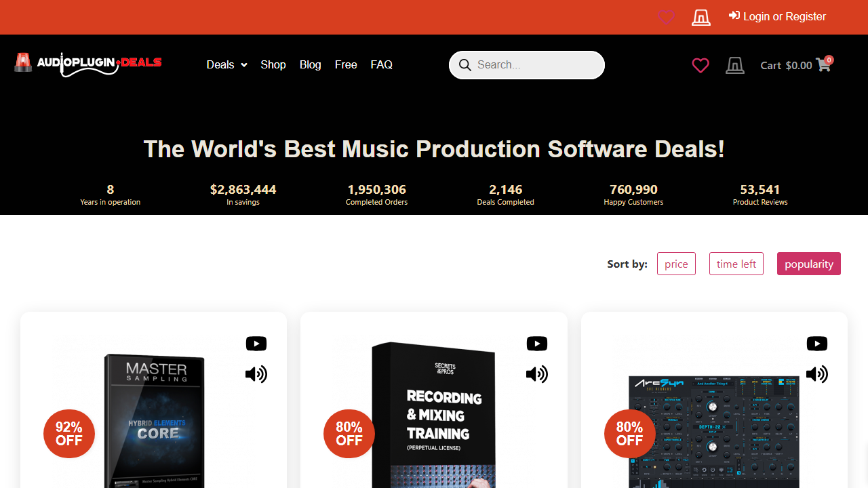Click the speaker icon on Master Sampling card
The width and height of the screenshot is (868, 488).
(x=256, y=374)
